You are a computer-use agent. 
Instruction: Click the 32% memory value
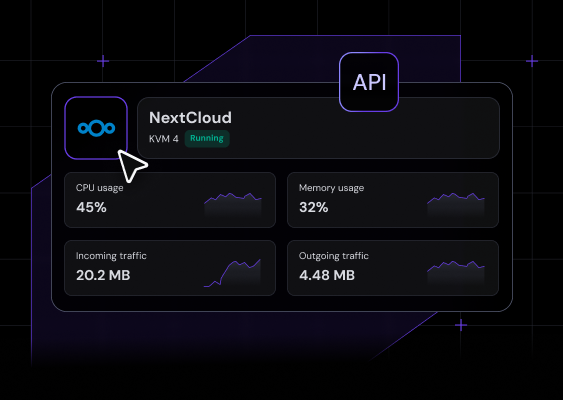tap(313, 207)
